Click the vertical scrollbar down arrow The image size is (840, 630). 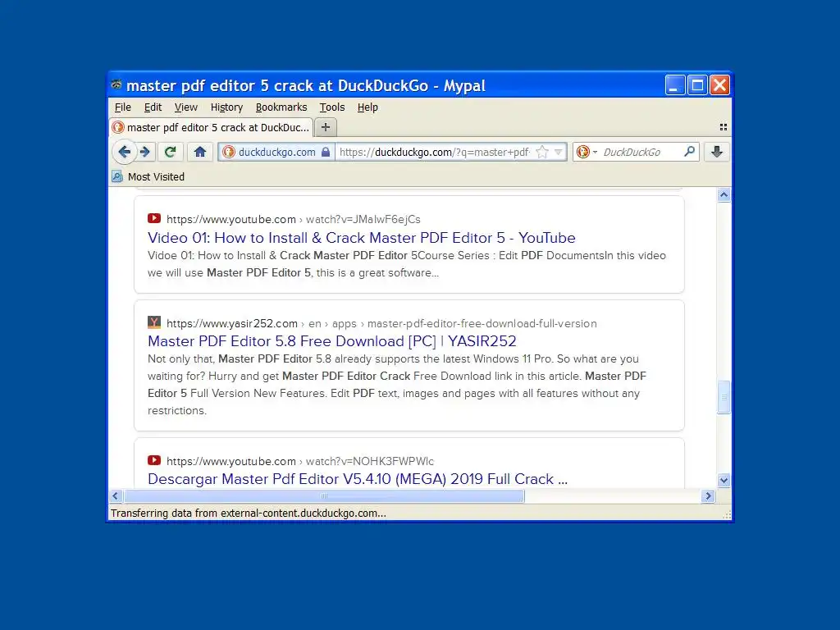tap(724, 480)
